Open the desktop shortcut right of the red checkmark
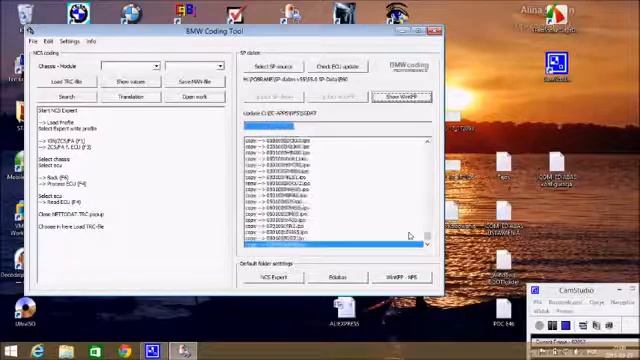Screen dimensions: 640x360 point(291,13)
